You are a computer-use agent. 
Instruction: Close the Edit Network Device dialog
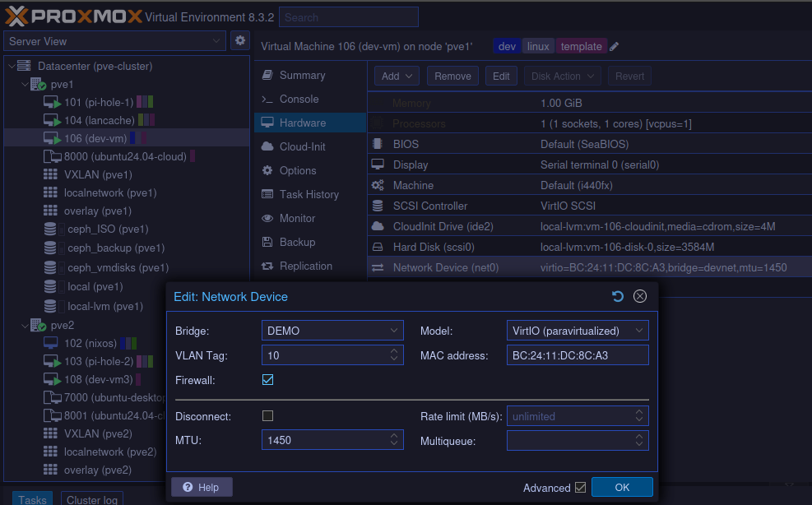click(x=640, y=296)
